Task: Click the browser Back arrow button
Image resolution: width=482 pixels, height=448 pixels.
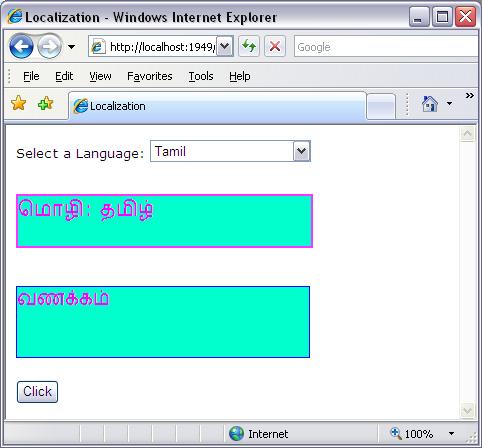Action: pyautogui.click(x=21, y=46)
